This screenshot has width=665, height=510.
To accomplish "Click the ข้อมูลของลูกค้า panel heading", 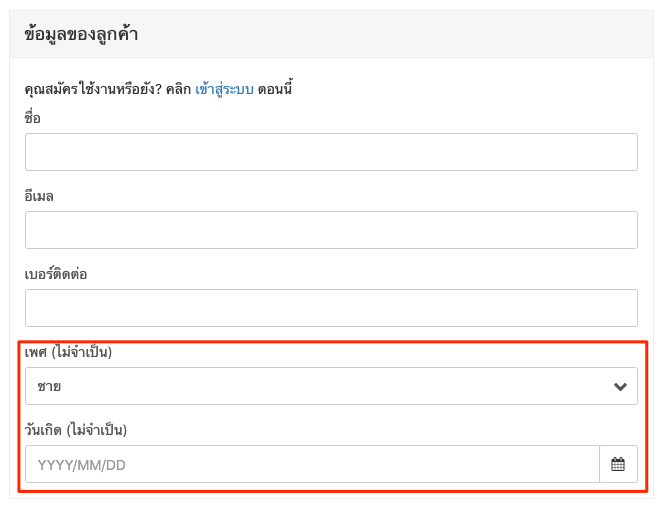I will (x=81, y=34).
